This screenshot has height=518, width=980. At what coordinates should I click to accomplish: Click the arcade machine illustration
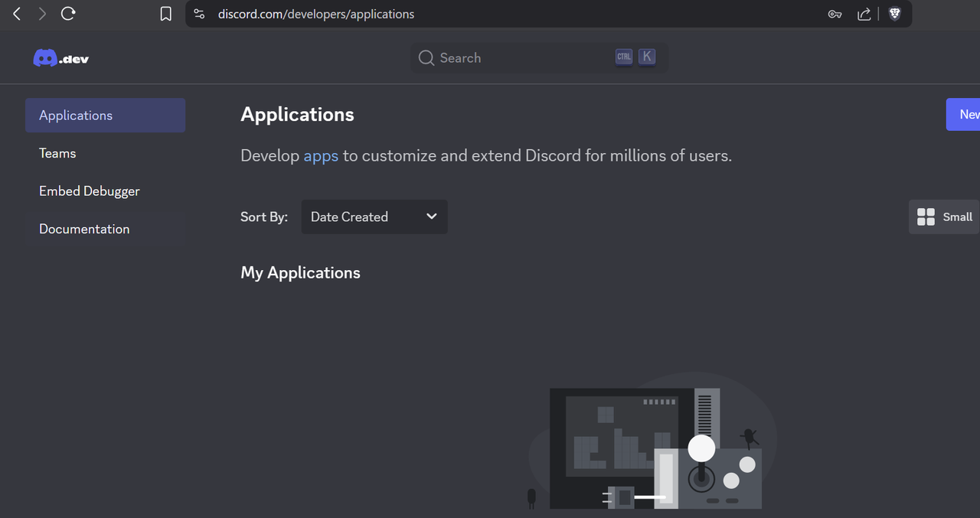(x=652, y=442)
